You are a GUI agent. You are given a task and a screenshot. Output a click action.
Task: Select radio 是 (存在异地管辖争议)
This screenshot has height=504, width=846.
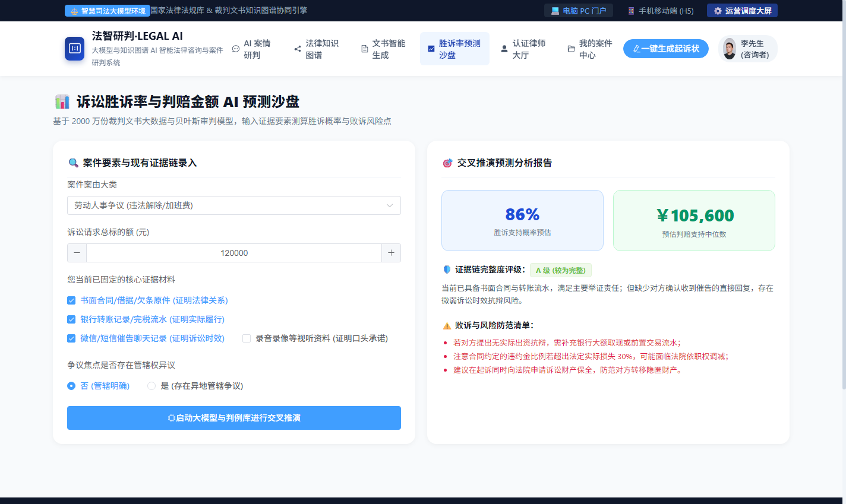[151, 386]
